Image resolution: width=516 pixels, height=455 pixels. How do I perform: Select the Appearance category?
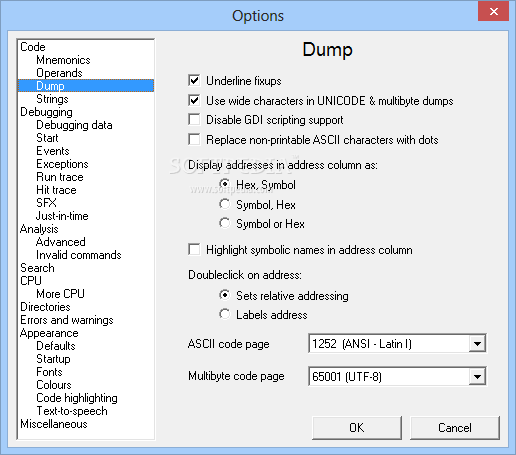(49, 333)
